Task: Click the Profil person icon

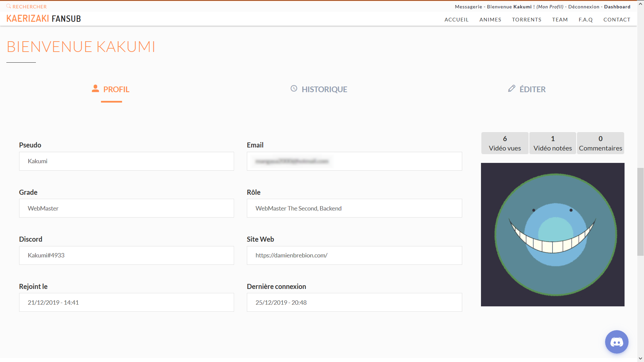Action: pos(96,88)
